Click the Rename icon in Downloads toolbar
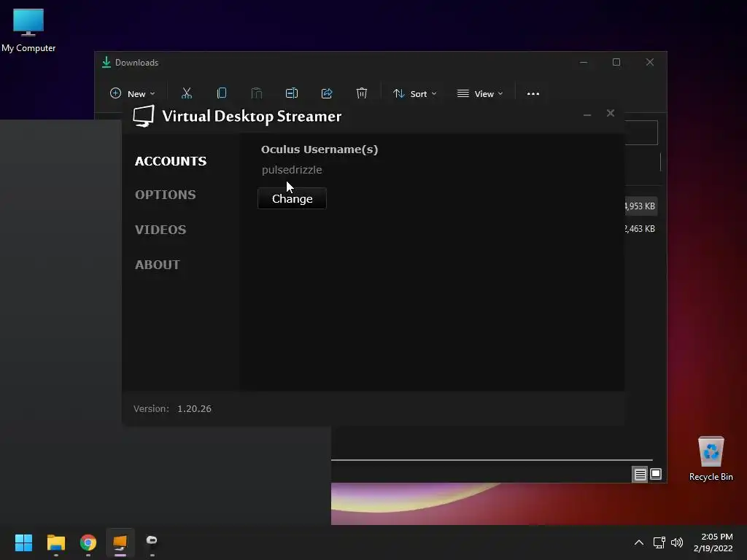The height and width of the screenshot is (560, 747). (292, 93)
